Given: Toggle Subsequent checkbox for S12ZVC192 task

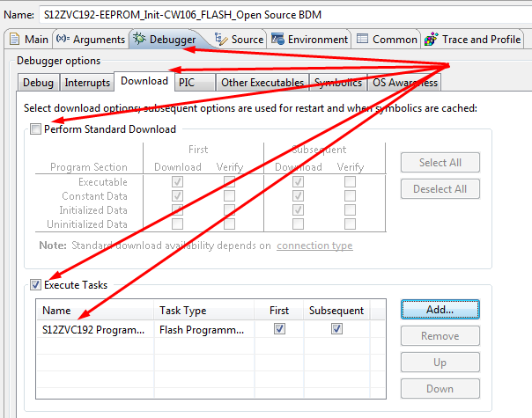Looking at the screenshot, I should (336, 329).
